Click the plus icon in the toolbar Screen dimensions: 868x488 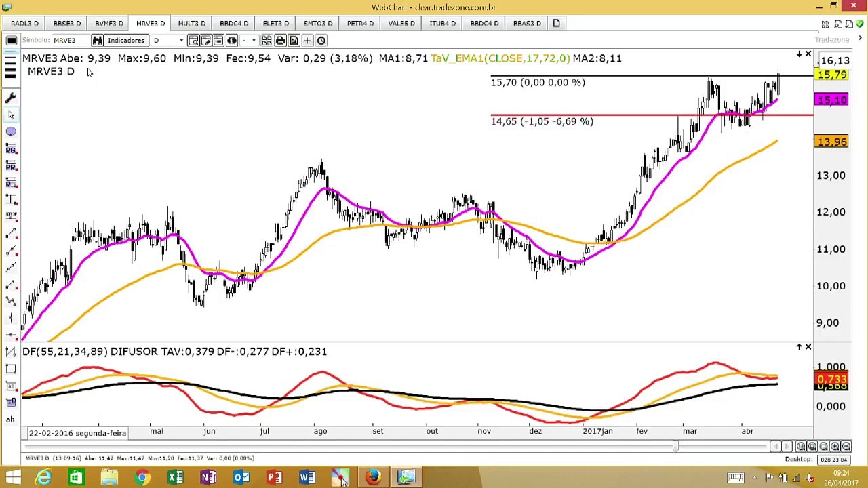(307, 41)
